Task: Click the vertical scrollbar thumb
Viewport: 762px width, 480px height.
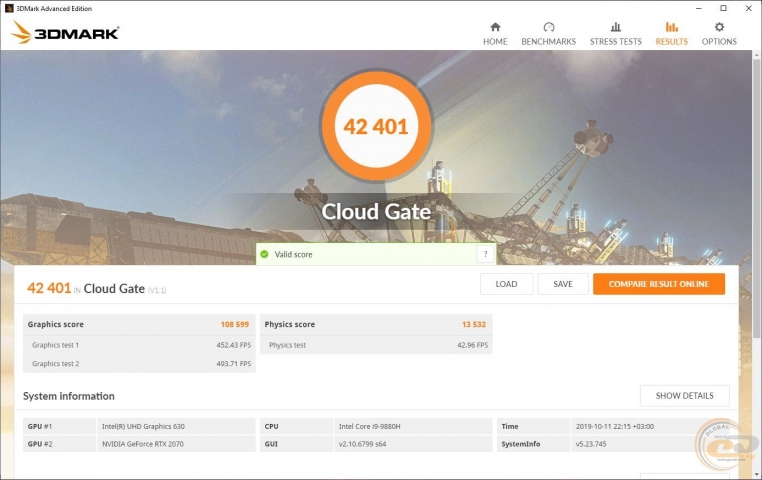Action: pyautogui.click(x=757, y=199)
